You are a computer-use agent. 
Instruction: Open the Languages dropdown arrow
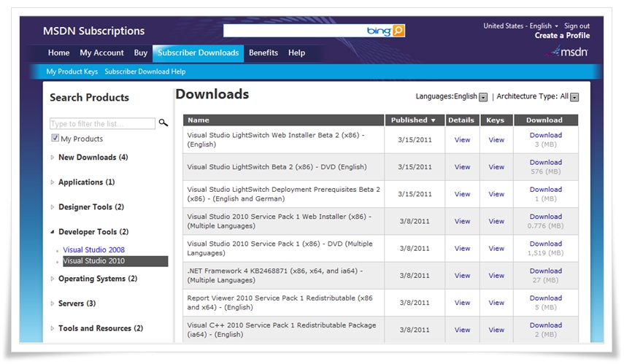483,97
